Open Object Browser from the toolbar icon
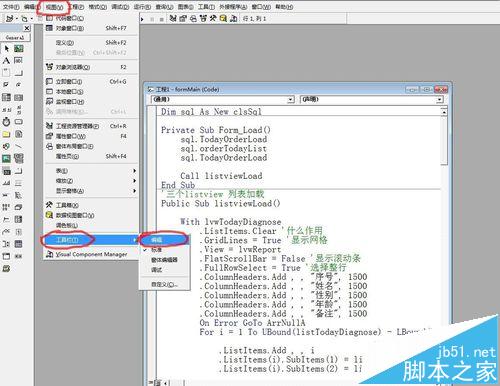This screenshot has width=500, height=386. (x=203, y=18)
